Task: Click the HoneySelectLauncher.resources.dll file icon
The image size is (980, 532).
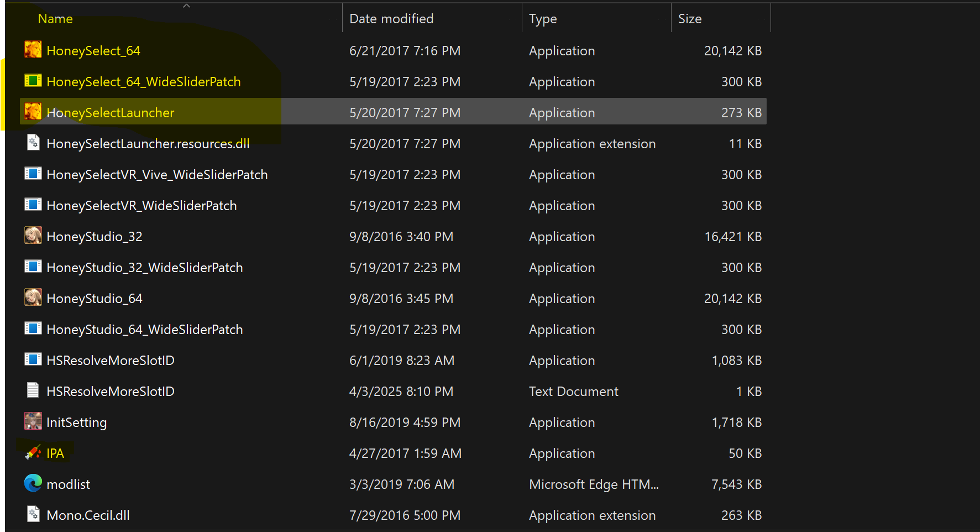Action: pyautogui.click(x=33, y=143)
